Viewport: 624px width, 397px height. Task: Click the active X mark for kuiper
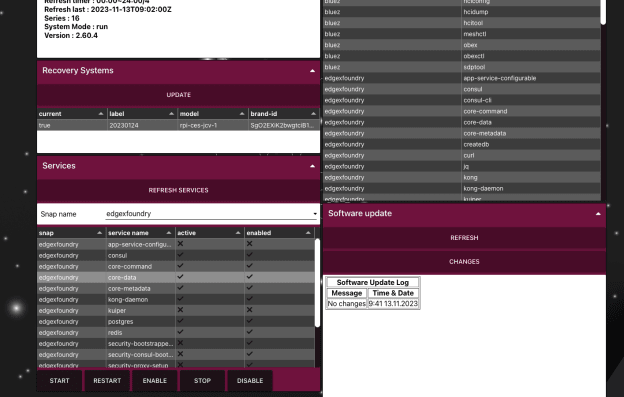[x=180, y=309]
